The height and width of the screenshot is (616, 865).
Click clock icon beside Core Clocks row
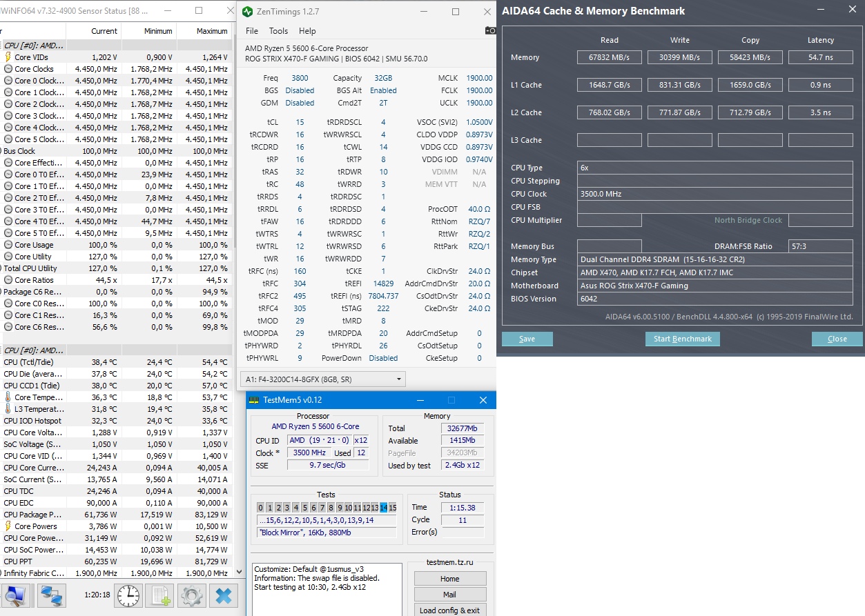[8, 69]
